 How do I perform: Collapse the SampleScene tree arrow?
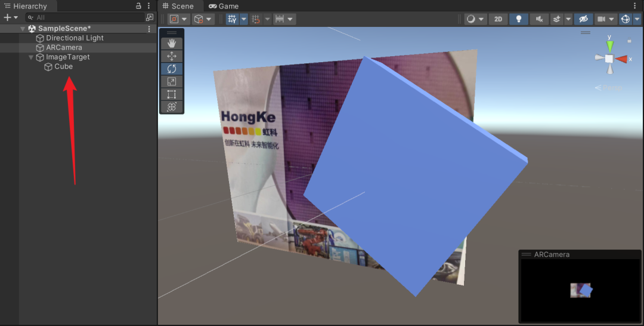pos(23,29)
